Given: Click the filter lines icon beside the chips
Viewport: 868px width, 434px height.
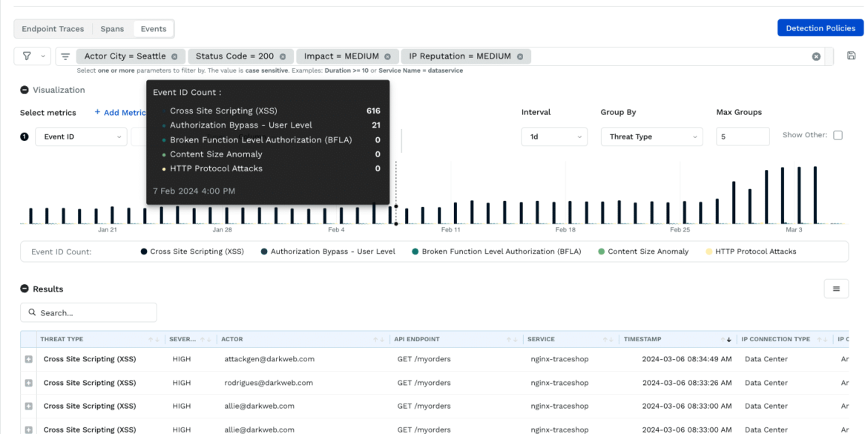Looking at the screenshot, I should [x=65, y=56].
